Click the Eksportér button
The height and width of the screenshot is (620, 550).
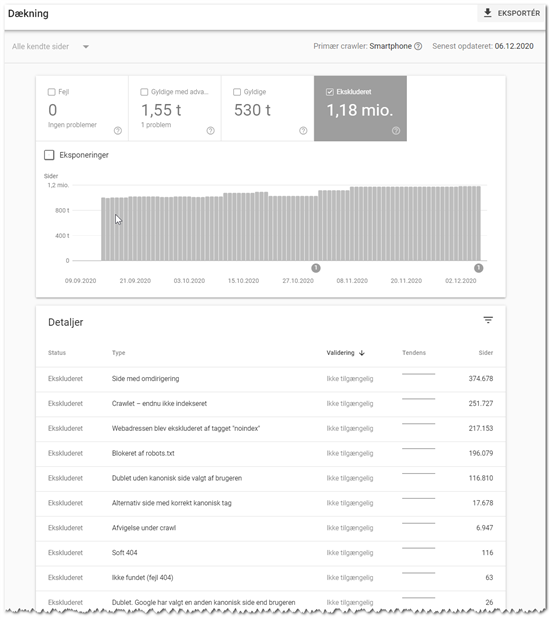click(511, 13)
